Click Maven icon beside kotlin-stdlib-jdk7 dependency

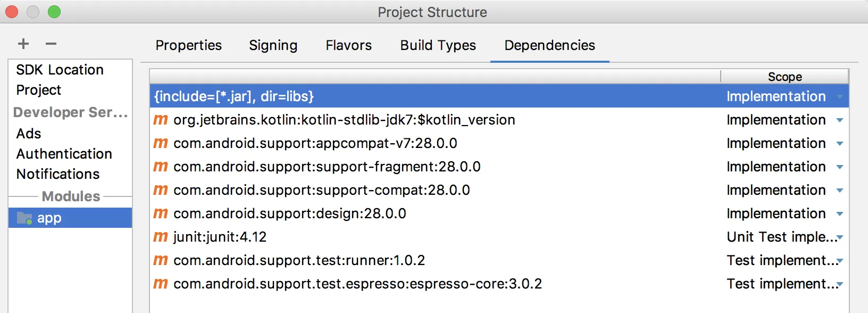161,120
